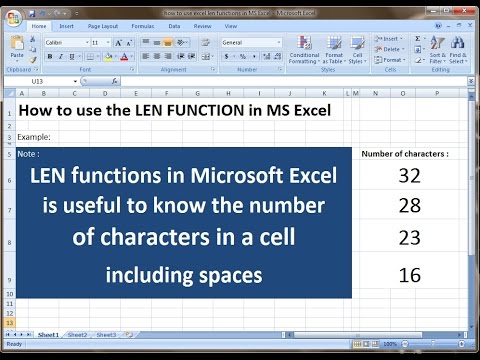The image size is (480, 360).
Task: Decrease the cell indent
Action: pos(181,56)
